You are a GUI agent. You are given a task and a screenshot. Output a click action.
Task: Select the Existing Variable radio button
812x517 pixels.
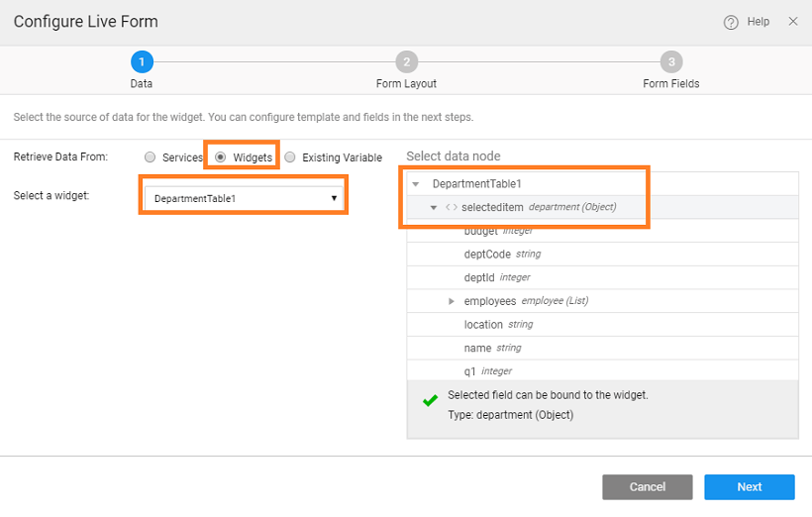point(290,157)
